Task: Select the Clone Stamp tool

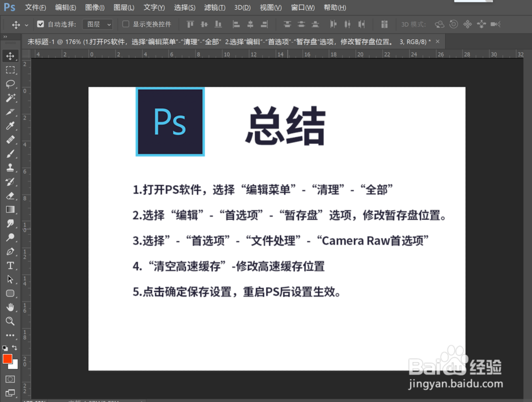Action: 11,168
